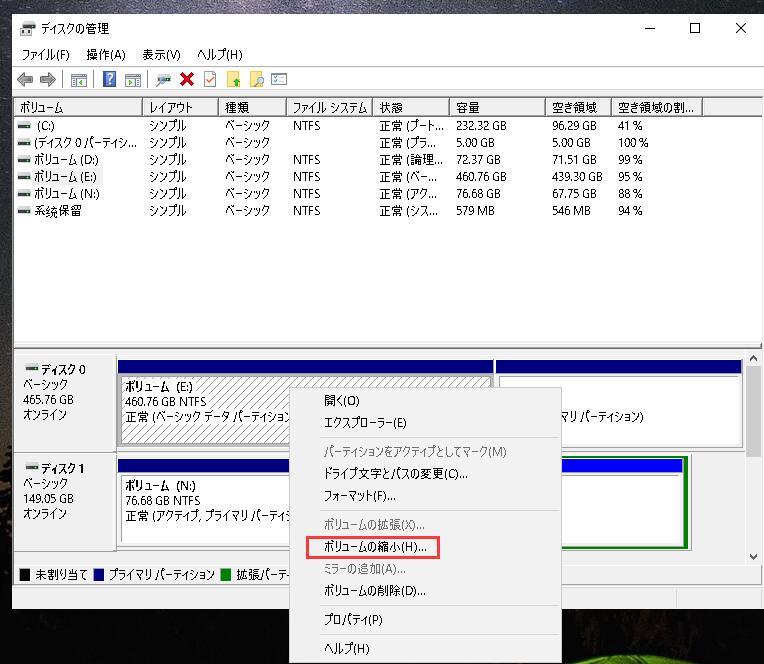Screen dimensions: 764x664
Task: Click the 579 MB capacity cell
Action: click(x=475, y=210)
